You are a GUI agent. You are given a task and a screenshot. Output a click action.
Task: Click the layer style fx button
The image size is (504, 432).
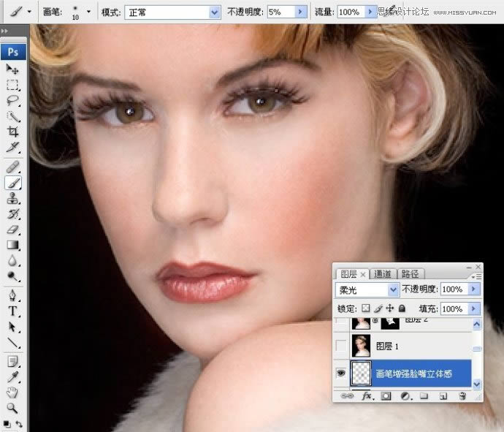(x=367, y=396)
